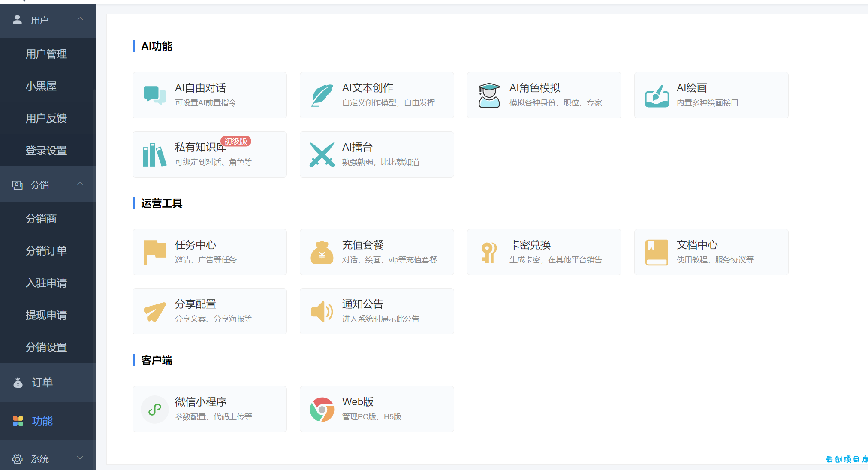The image size is (868, 470).
Task: Open the 充值套餐 card title
Action: tap(363, 245)
